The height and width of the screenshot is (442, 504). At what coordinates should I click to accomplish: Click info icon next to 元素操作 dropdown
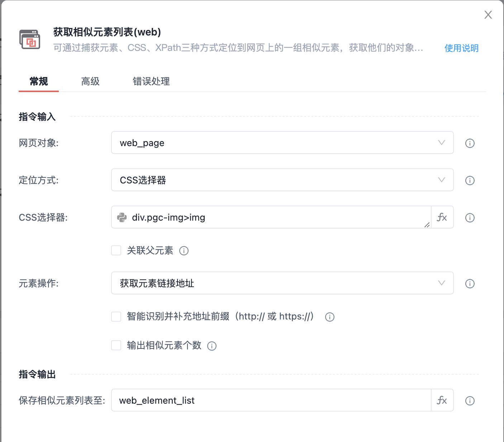470,284
